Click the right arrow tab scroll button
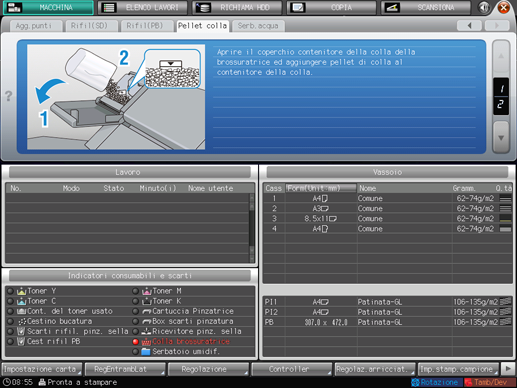The height and width of the screenshot is (388, 517). 497,25
